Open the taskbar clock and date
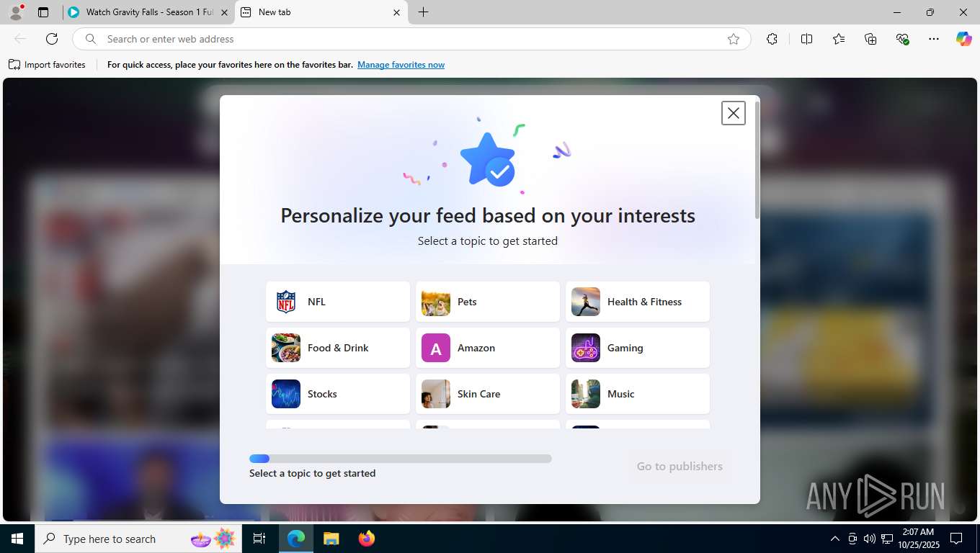Screen dimensions: 980x553 click(x=918, y=539)
